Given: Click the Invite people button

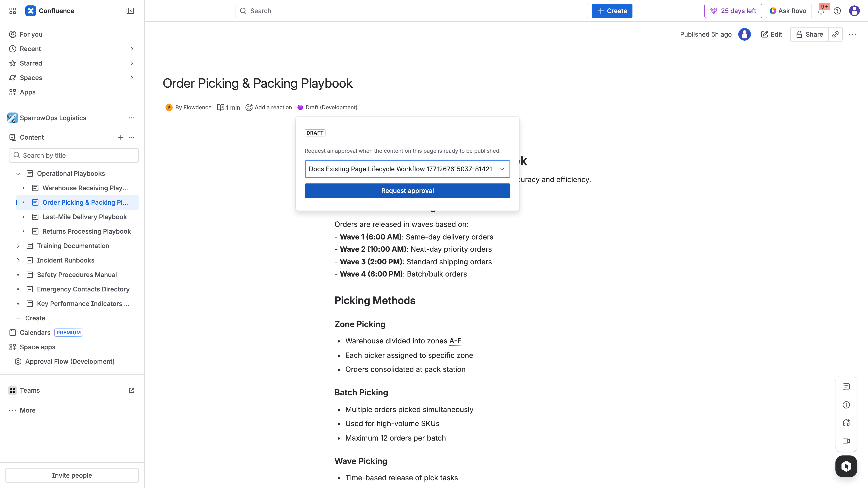Looking at the screenshot, I should [72, 475].
